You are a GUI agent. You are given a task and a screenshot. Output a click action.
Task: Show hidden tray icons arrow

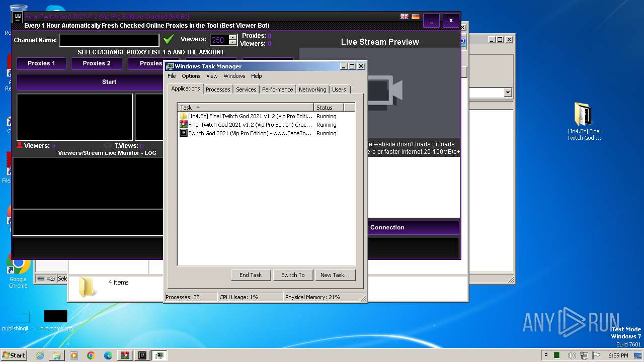[x=546, y=355]
